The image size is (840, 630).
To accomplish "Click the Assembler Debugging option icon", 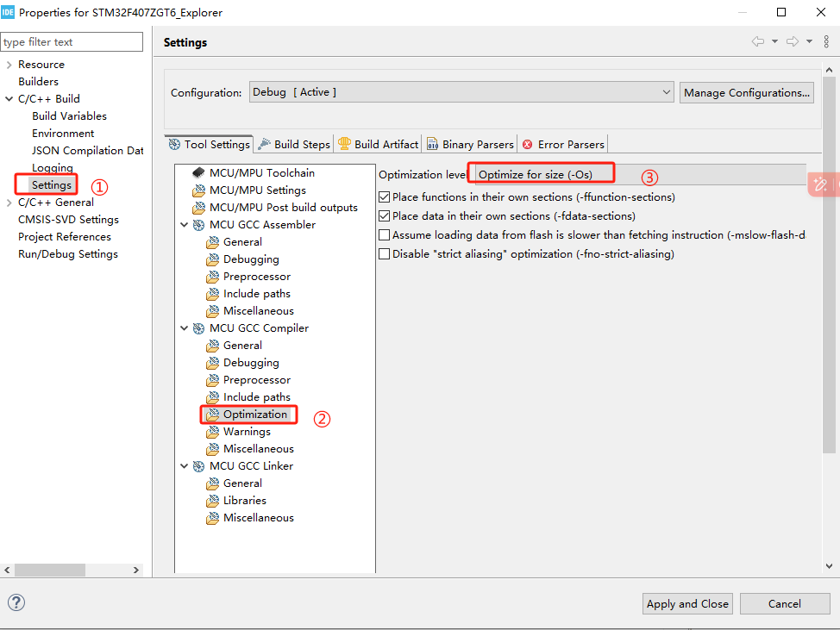I will pos(213,259).
